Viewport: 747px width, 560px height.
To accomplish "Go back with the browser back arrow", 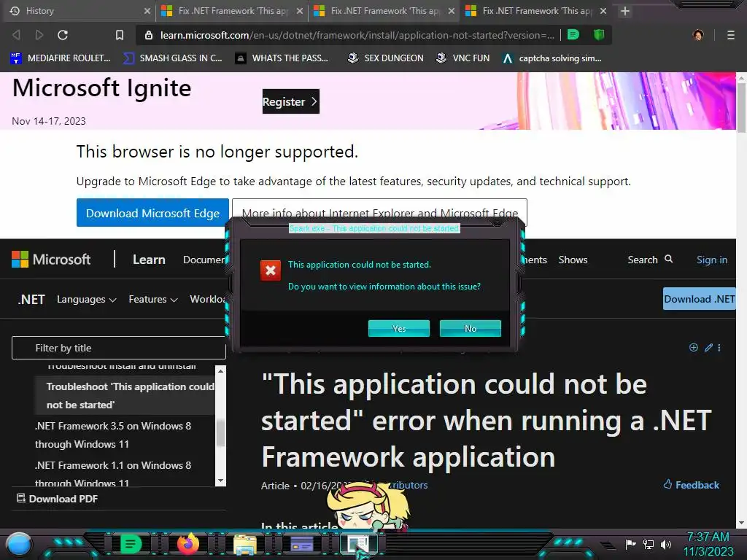I will click(x=16, y=35).
